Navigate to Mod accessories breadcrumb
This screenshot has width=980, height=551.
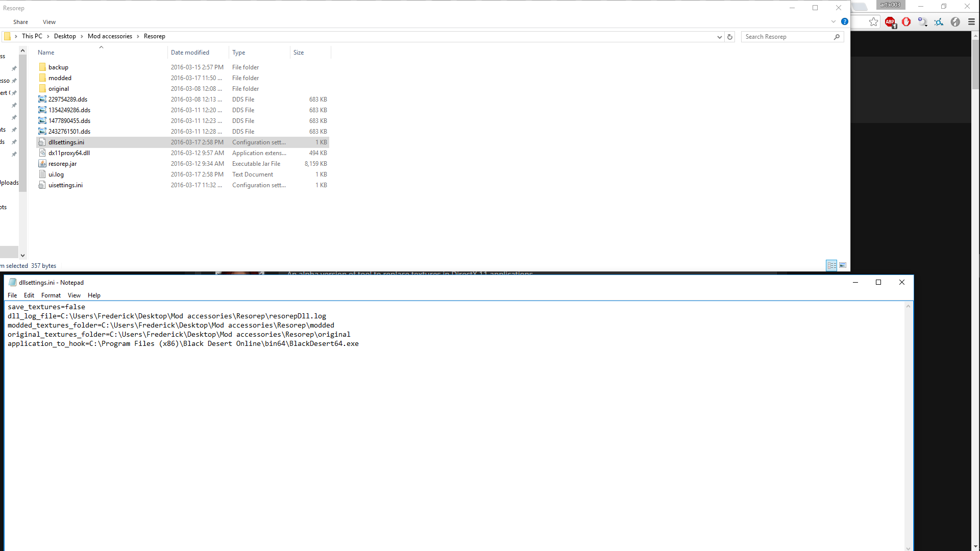tap(110, 36)
